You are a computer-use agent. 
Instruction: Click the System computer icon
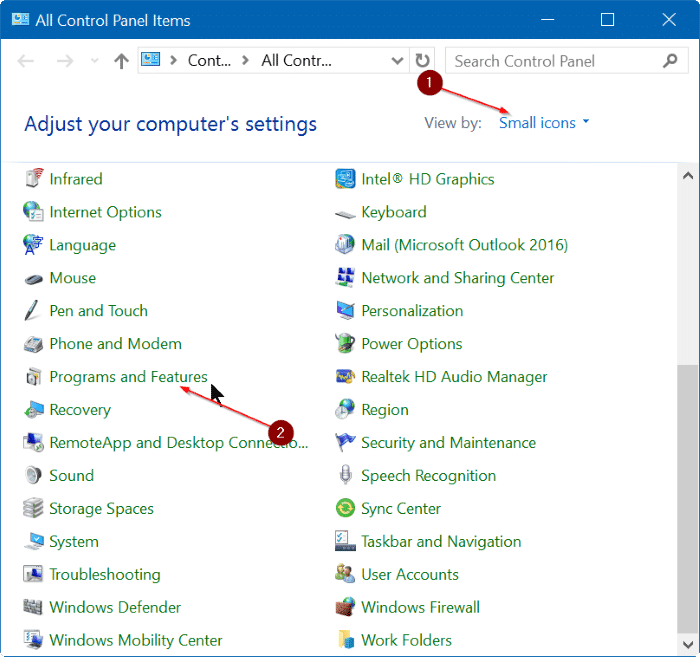34,541
